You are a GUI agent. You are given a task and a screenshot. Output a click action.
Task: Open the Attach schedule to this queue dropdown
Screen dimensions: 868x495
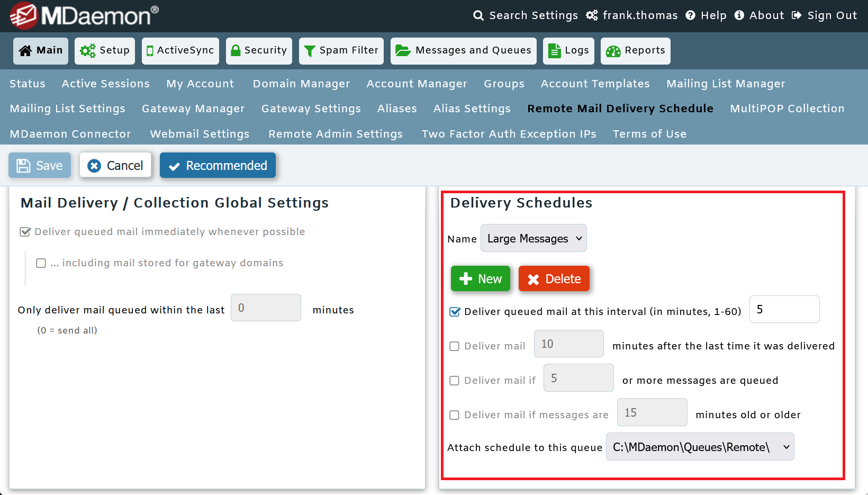[x=700, y=446]
